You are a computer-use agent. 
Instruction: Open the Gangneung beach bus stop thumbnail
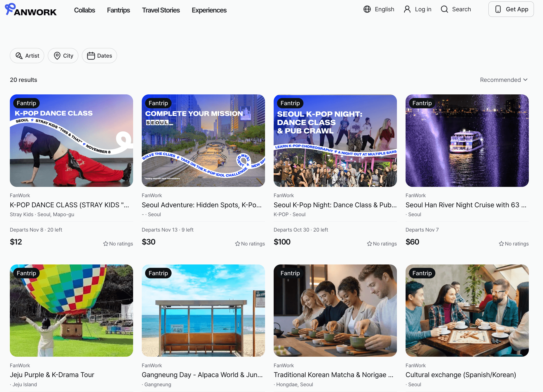click(203, 310)
